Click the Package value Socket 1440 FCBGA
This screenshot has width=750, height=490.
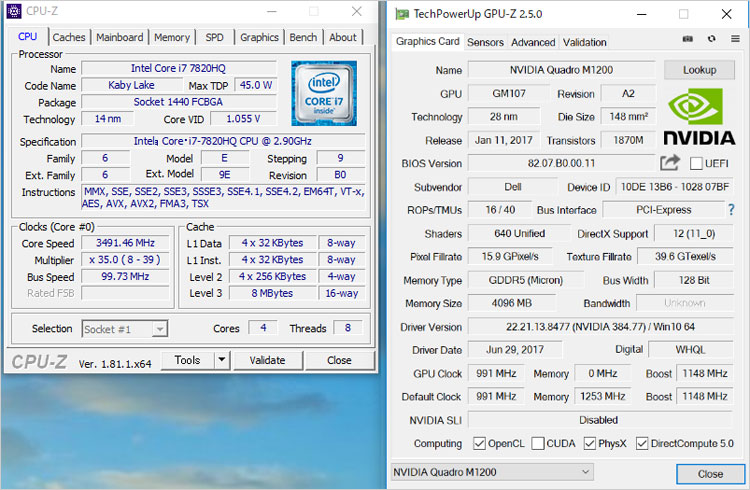click(179, 102)
